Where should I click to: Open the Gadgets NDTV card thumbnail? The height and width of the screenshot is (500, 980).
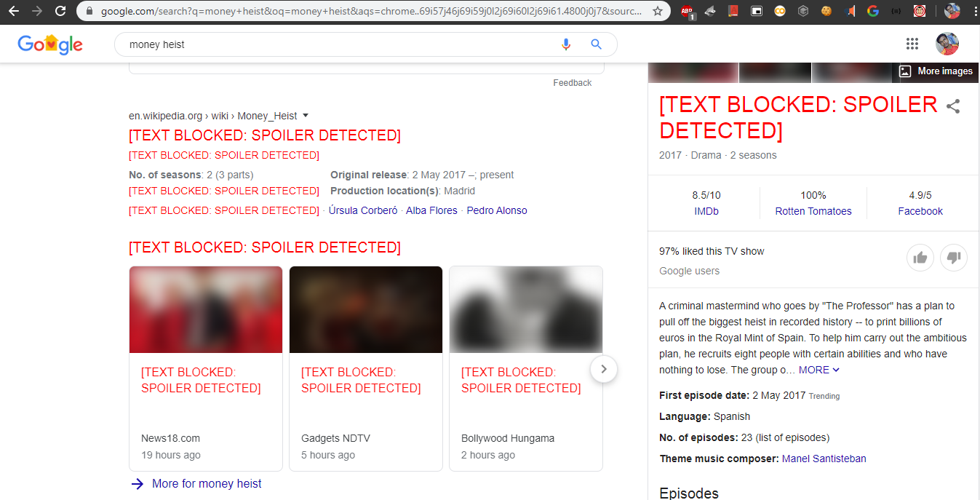(x=366, y=309)
